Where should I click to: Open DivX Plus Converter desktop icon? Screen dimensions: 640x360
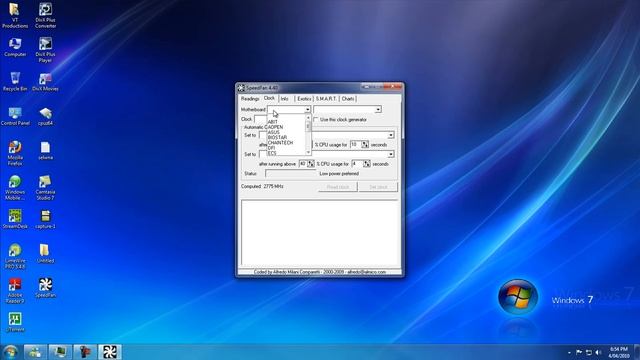[45, 16]
